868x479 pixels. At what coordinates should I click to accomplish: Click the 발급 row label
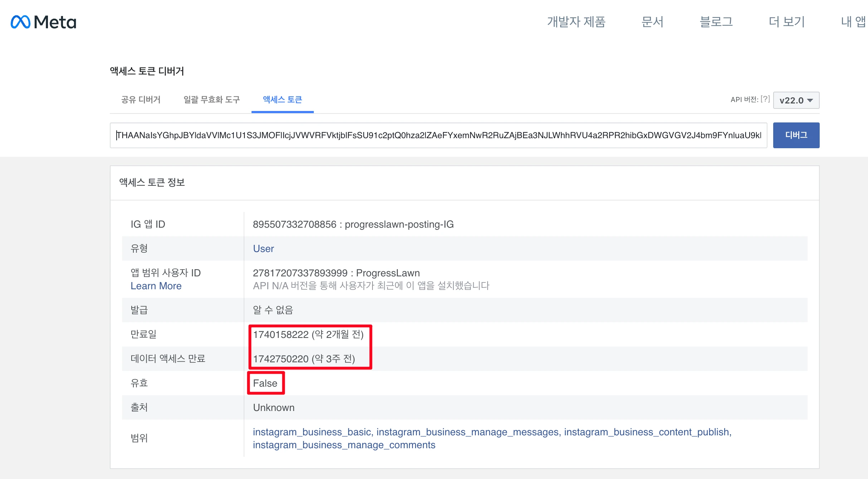pyautogui.click(x=139, y=310)
